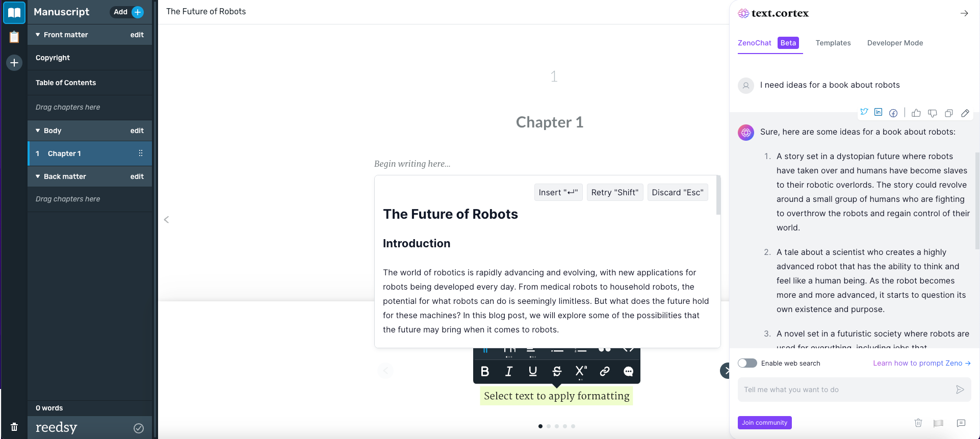Click the trash icon in bottom-left rail

pyautogui.click(x=14, y=427)
